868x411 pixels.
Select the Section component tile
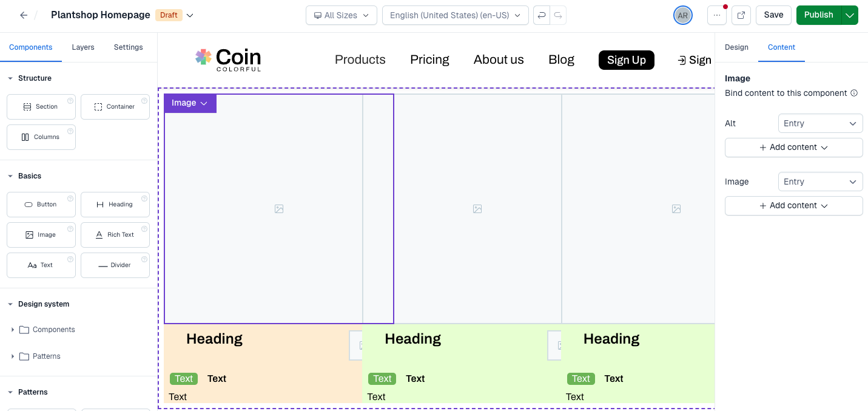tap(41, 107)
